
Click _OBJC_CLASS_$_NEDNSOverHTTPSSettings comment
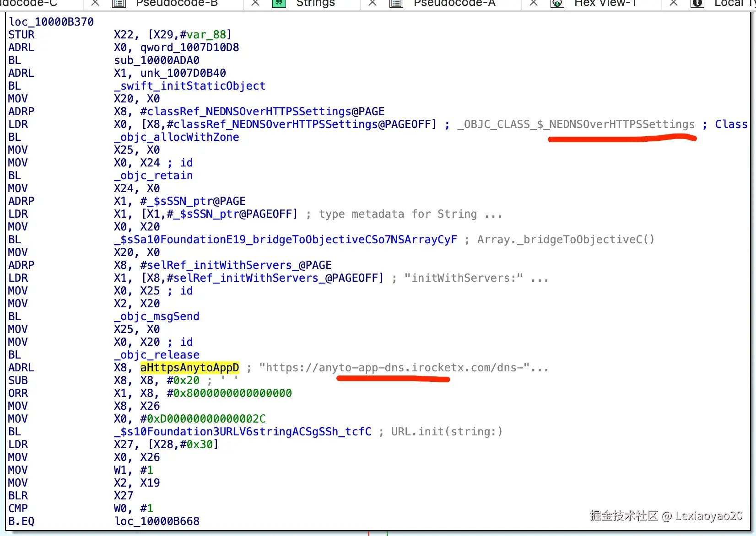pyautogui.click(x=576, y=124)
